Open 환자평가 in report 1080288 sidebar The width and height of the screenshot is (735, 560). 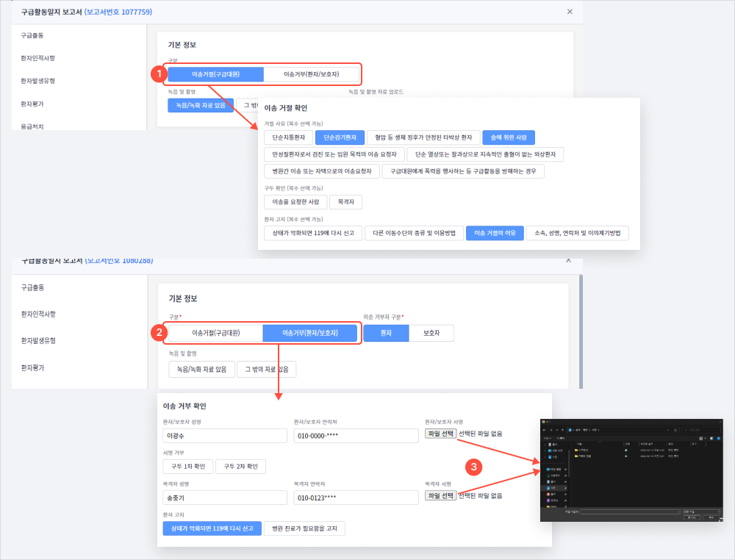pos(32,368)
